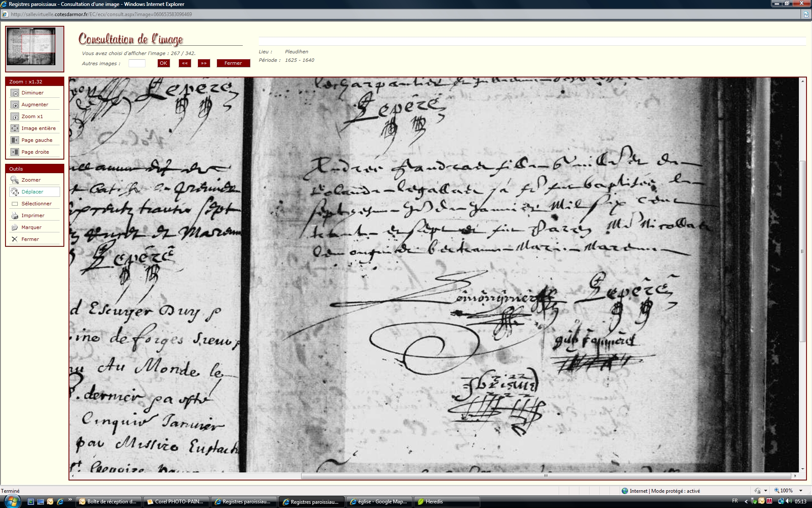Mark the image with Marquer tool
Screen dimensions: 812x508
tap(15, 227)
